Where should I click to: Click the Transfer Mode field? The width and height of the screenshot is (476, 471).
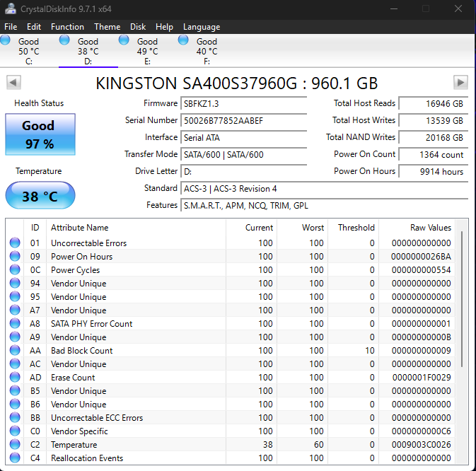click(244, 154)
